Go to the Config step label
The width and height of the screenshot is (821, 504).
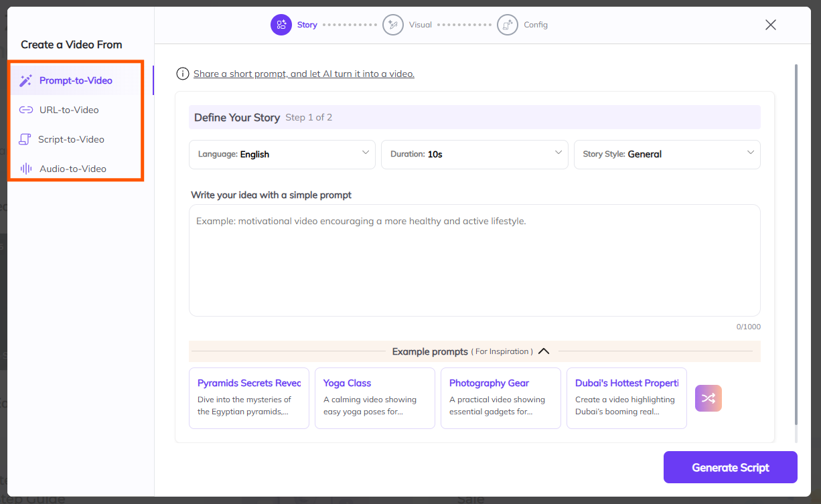click(536, 25)
